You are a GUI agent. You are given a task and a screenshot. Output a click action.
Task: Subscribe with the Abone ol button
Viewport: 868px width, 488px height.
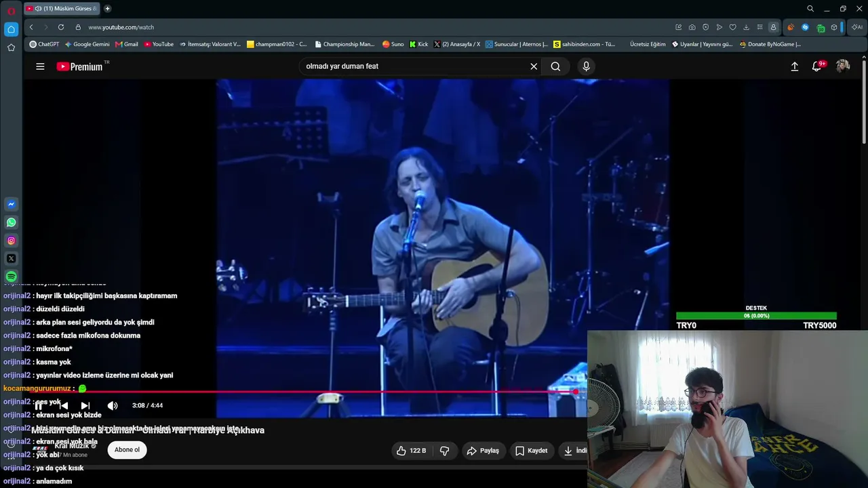(127, 450)
